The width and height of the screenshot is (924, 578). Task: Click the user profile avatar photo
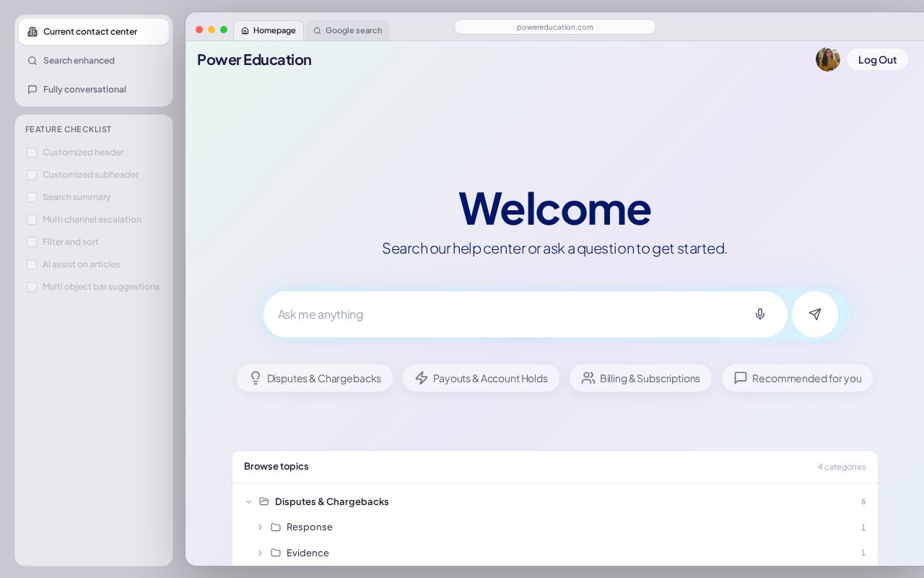coord(828,59)
